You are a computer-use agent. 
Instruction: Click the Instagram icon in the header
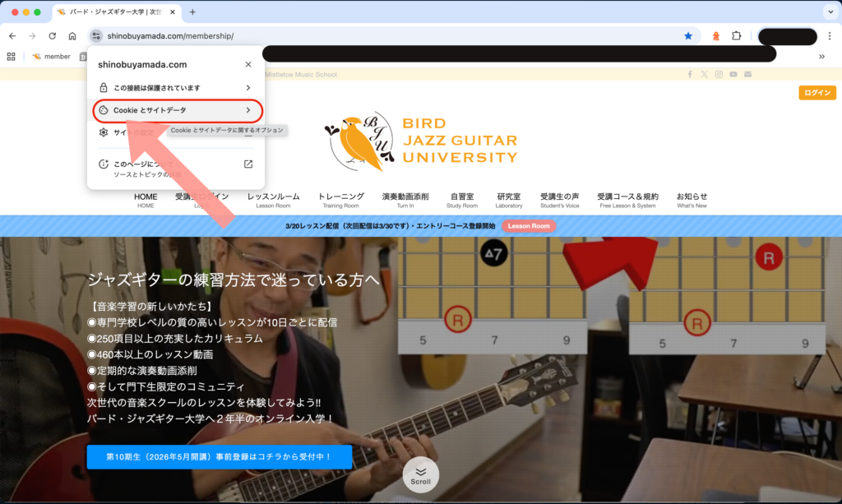pos(719,75)
